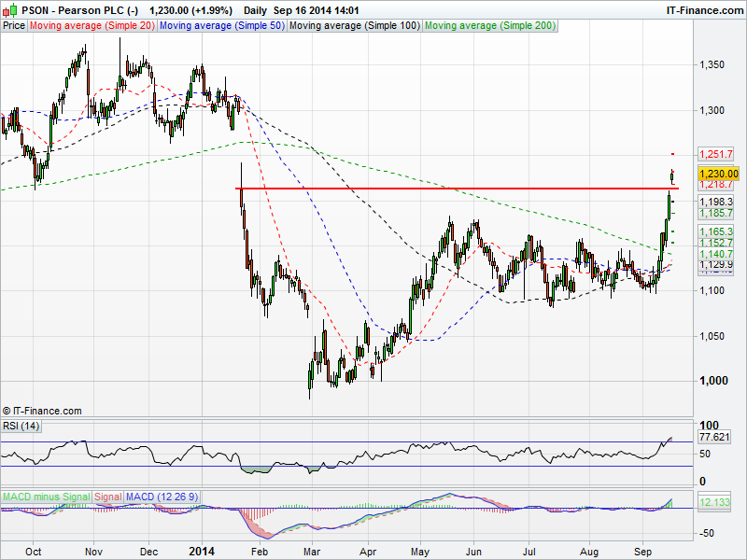Click the 1,198.3 price level tag
This screenshot has height=560, width=747.
pos(716,202)
